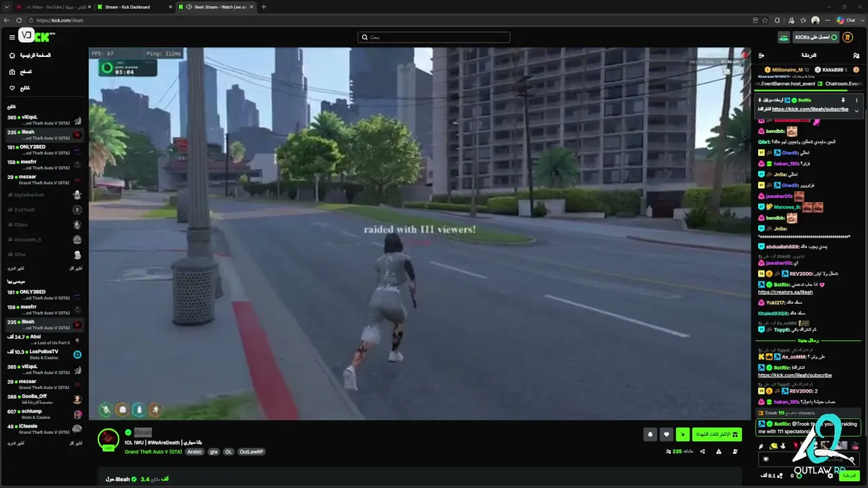Open offline channel bigfatherkwt in sidebar
Screen dimensions: 868x488
(x=44, y=195)
